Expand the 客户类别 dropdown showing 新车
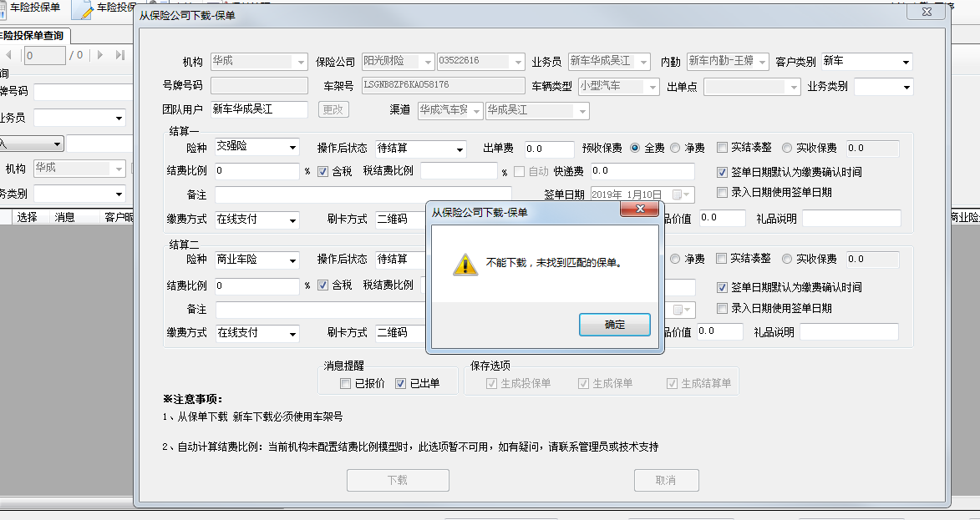The image size is (980, 520). [867, 61]
